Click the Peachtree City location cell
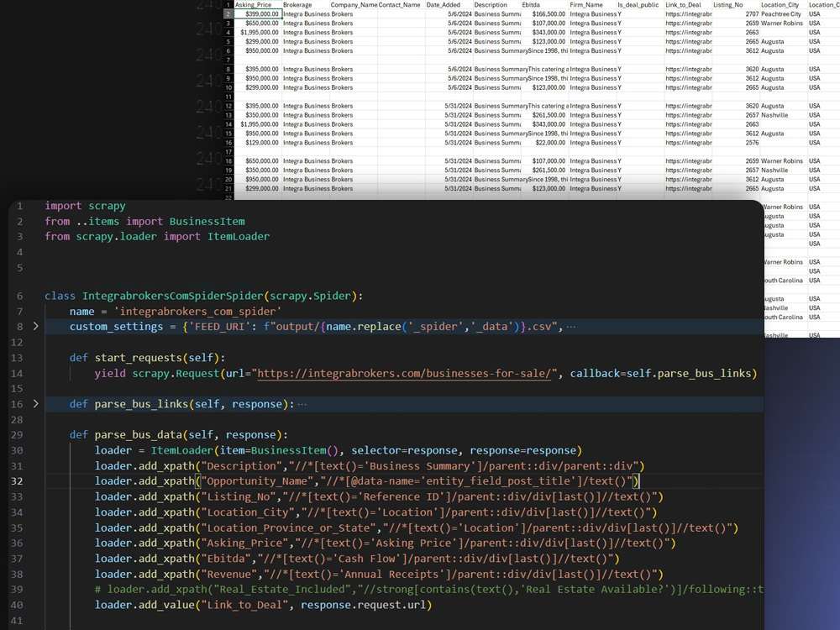This screenshot has width=840, height=630. [784, 14]
